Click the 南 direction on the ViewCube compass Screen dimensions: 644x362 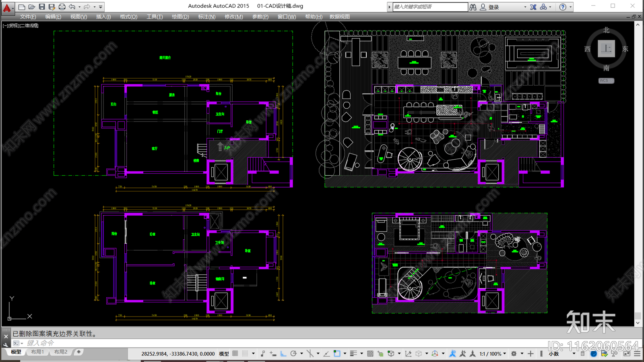tap(606, 68)
